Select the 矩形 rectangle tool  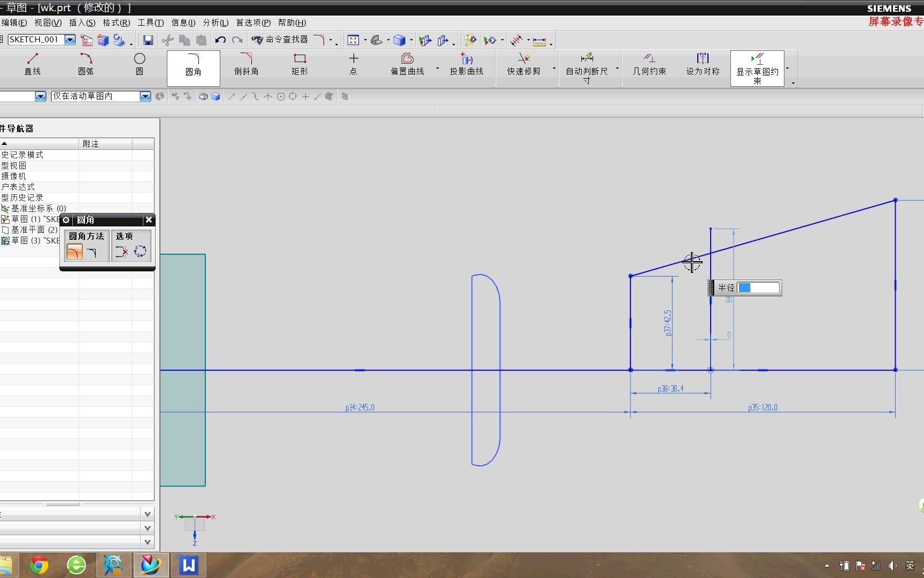click(x=300, y=64)
